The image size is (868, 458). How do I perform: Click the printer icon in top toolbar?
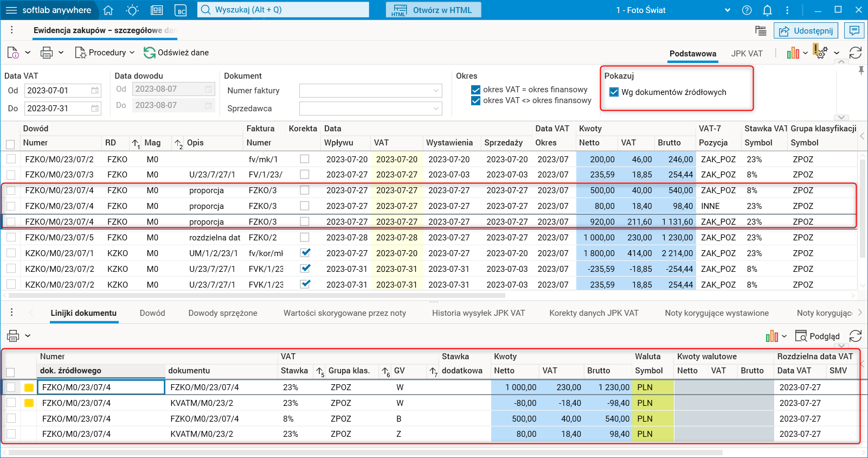click(47, 53)
